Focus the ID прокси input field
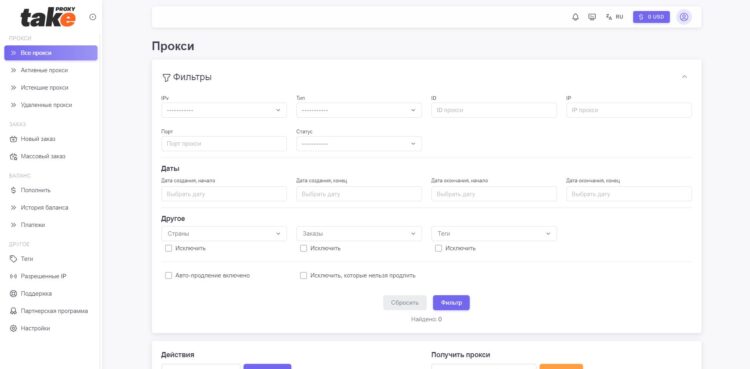Viewport: 750px width, 369px height. 494,110
